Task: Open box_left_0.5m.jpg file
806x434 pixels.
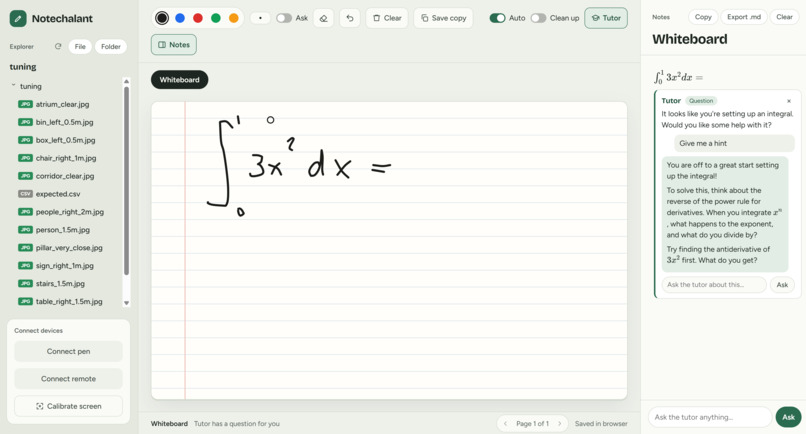Action: pyautogui.click(x=65, y=140)
